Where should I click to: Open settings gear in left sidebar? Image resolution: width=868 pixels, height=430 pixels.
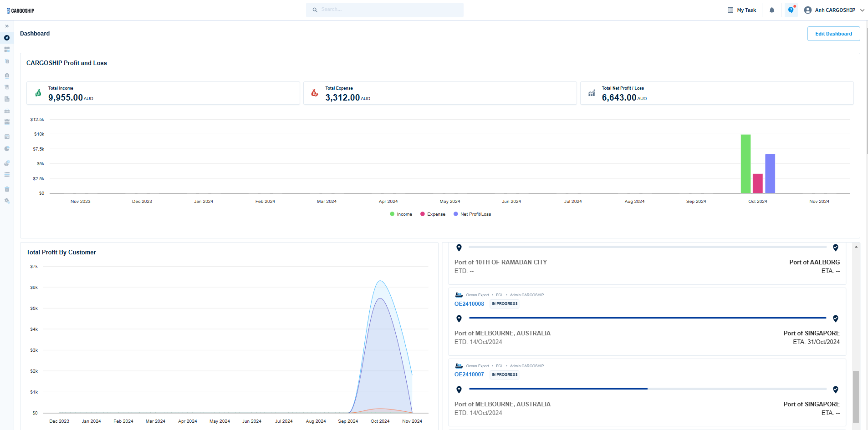pos(7,201)
